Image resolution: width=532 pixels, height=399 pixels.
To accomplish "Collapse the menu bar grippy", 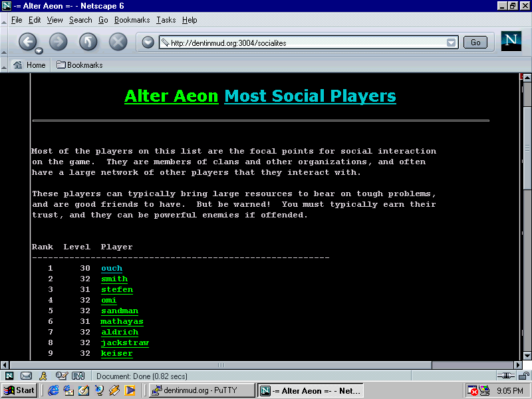I will point(4,21).
